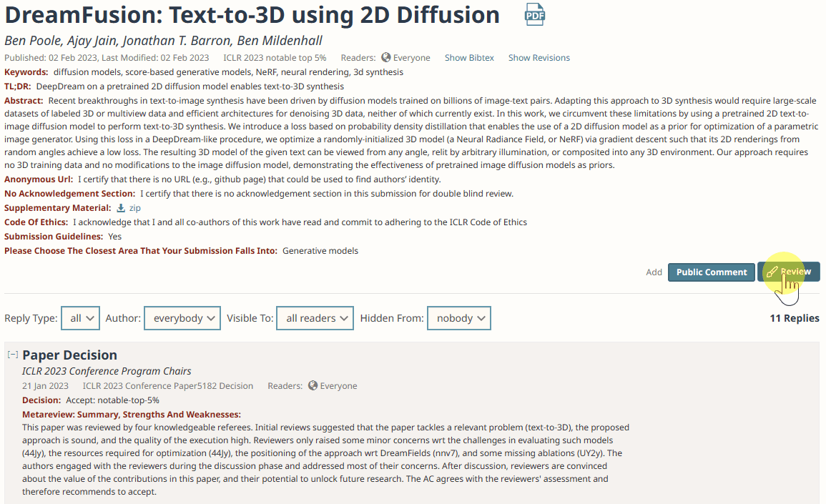
Task: Click the TL;DR label
Action: 17,87
